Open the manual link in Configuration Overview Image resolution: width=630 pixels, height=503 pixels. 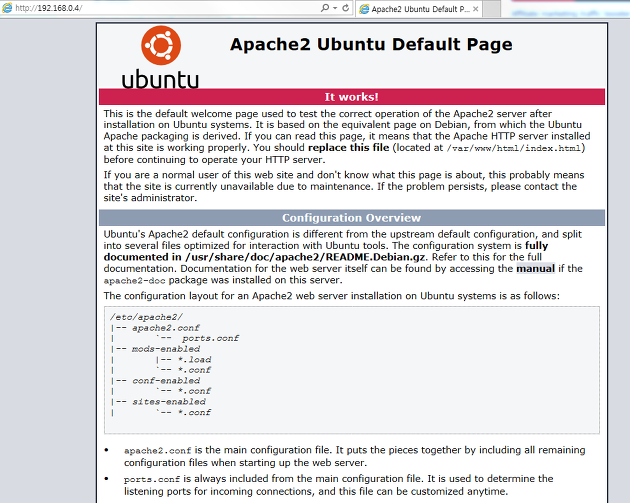point(536,269)
